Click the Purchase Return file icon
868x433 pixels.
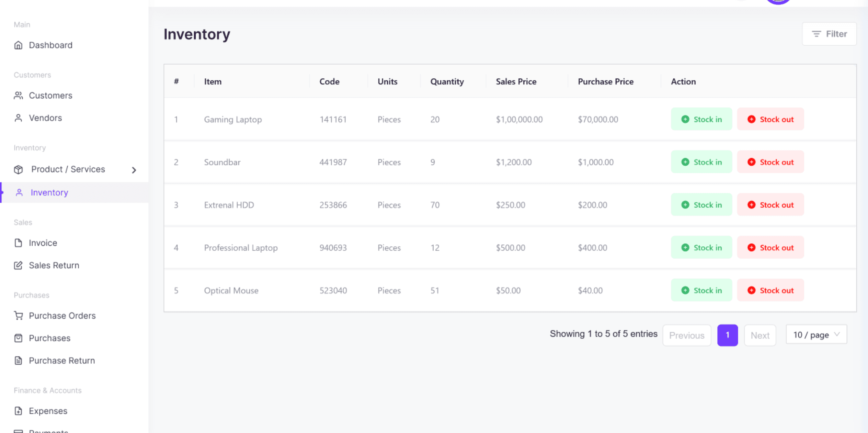(x=18, y=360)
